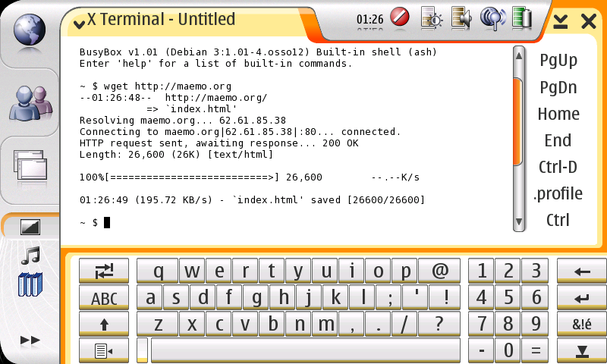Click the music note icon in sidebar
607x364 pixels.
coord(30,255)
